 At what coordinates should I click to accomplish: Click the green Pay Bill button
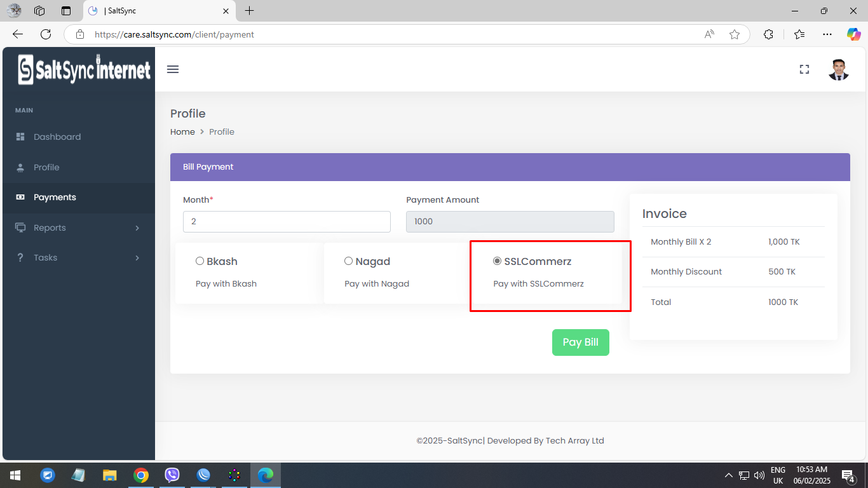(581, 342)
